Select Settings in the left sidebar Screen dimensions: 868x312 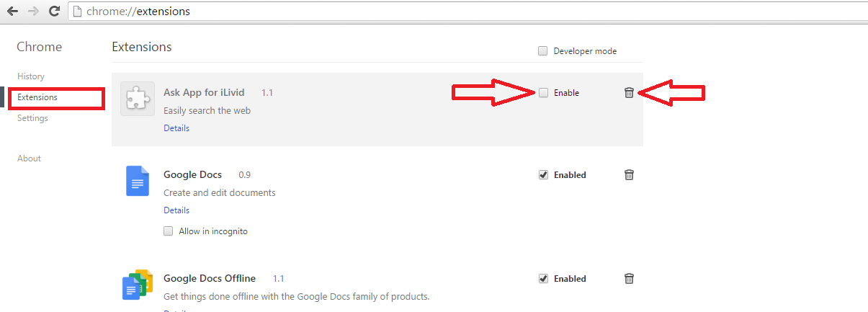(x=32, y=118)
